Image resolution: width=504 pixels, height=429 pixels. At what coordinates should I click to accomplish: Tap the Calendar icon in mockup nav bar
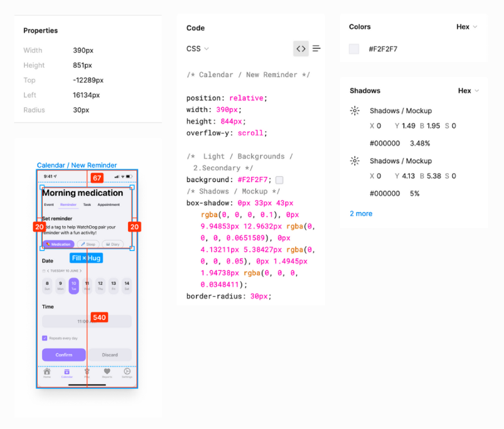click(66, 372)
